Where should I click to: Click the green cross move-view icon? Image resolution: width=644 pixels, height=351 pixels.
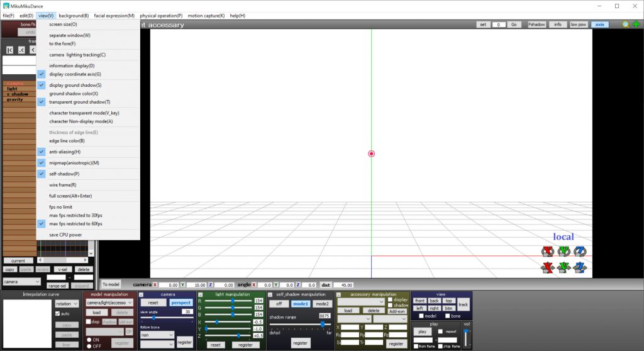pyautogui.click(x=636, y=25)
